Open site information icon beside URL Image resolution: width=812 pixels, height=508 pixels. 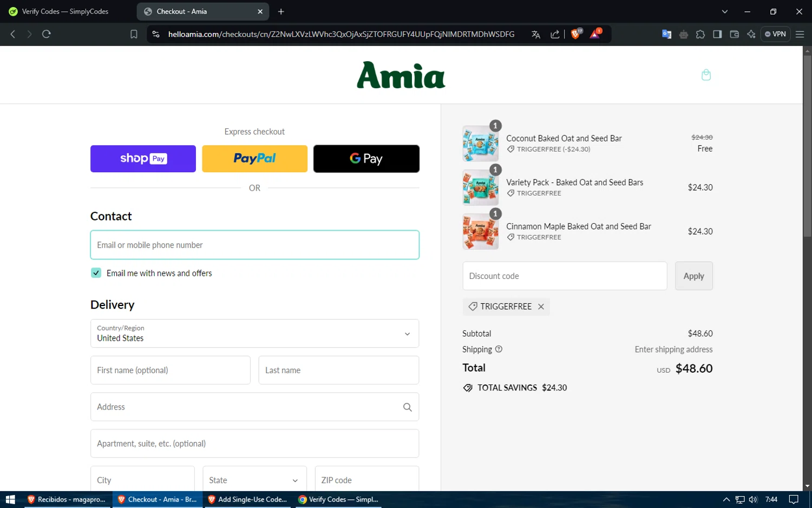tap(156, 34)
